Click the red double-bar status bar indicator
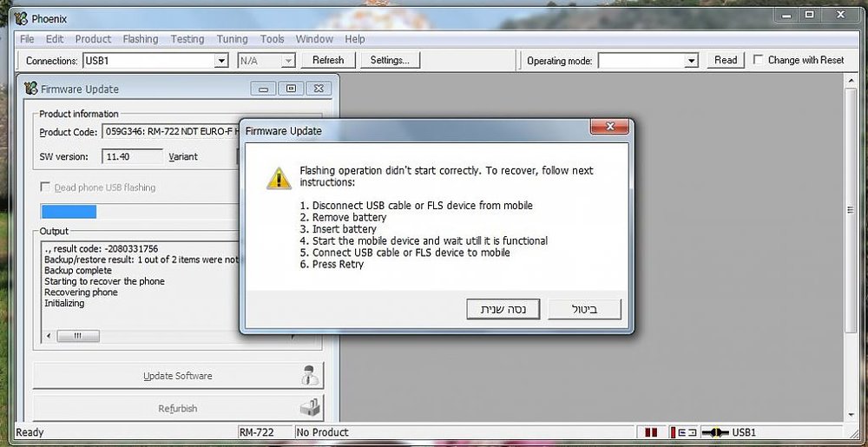868x447 pixels. pos(651,432)
